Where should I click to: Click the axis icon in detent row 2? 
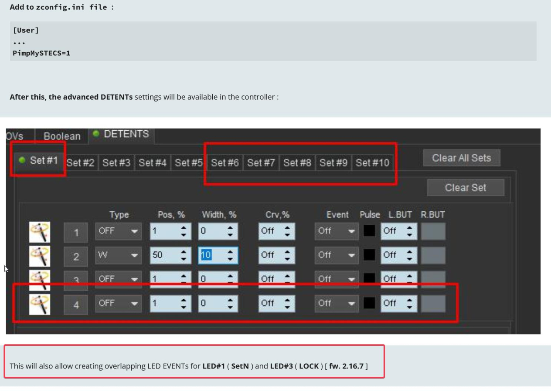[40, 256]
